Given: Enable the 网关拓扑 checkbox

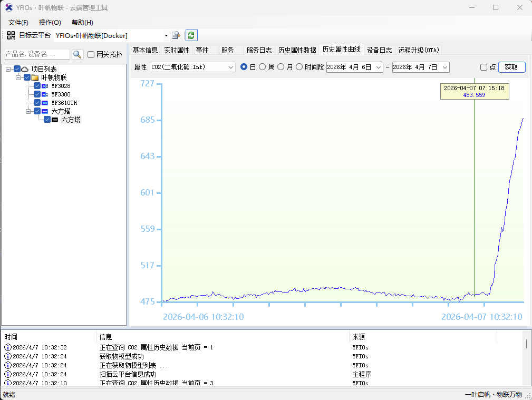Looking at the screenshot, I should [91, 55].
